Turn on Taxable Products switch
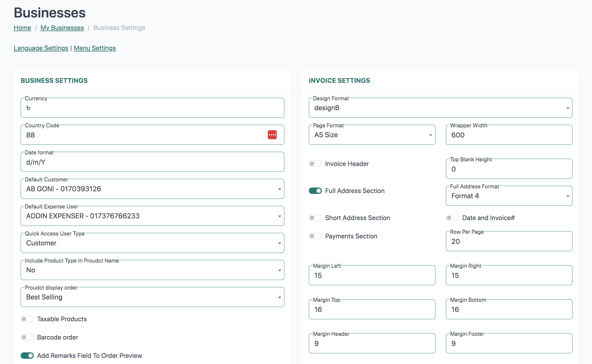This screenshot has width=592, height=364. [x=27, y=319]
